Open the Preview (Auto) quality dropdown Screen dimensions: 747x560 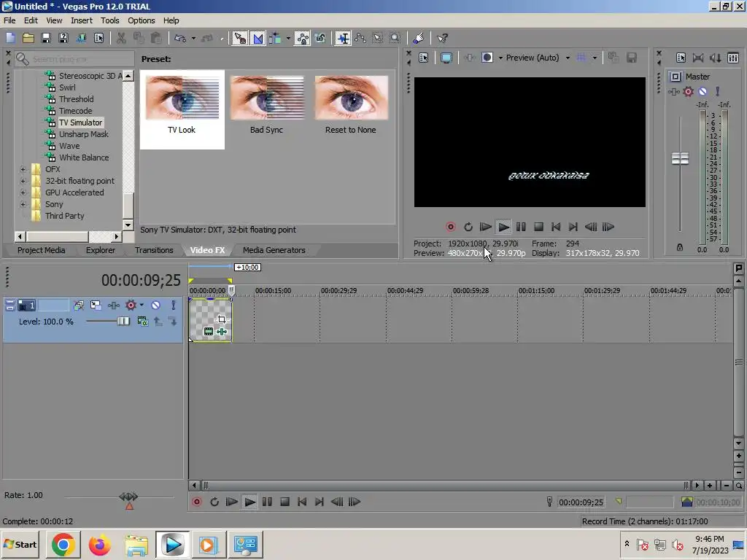coord(568,58)
